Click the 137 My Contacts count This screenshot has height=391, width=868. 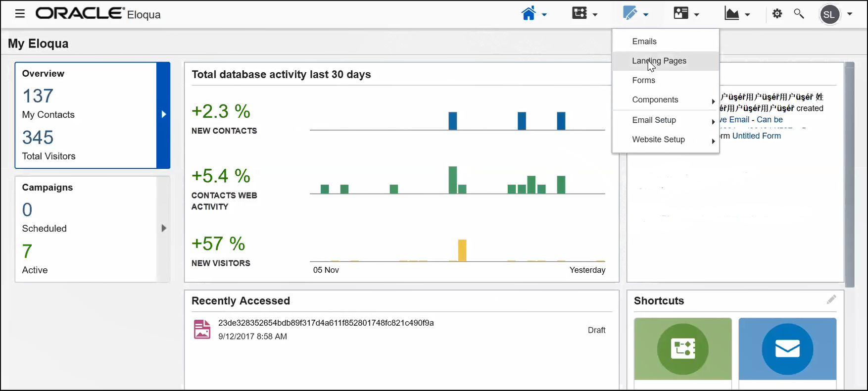click(x=38, y=96)
